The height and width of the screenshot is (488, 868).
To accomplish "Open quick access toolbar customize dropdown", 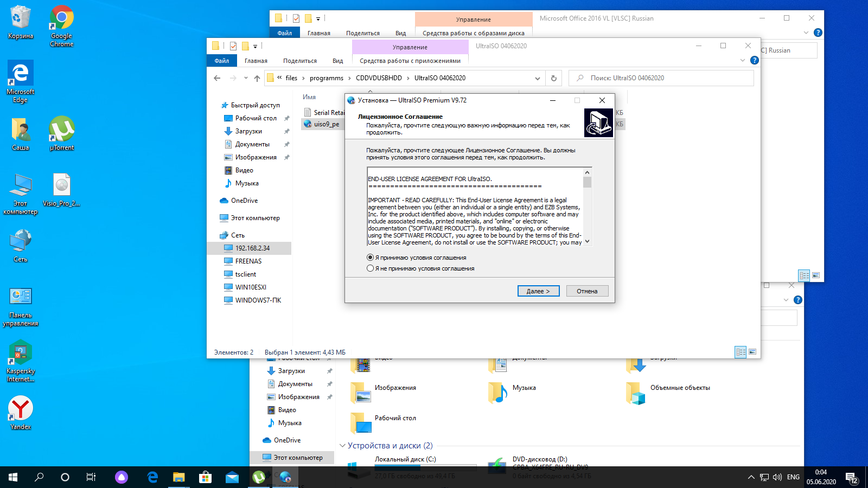I will pos(255,47).
